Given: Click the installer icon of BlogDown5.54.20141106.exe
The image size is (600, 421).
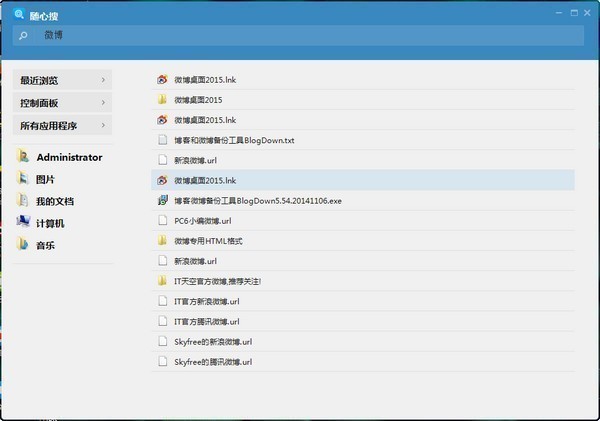Looking at the screenshot, I should click(x=163, y=201).
